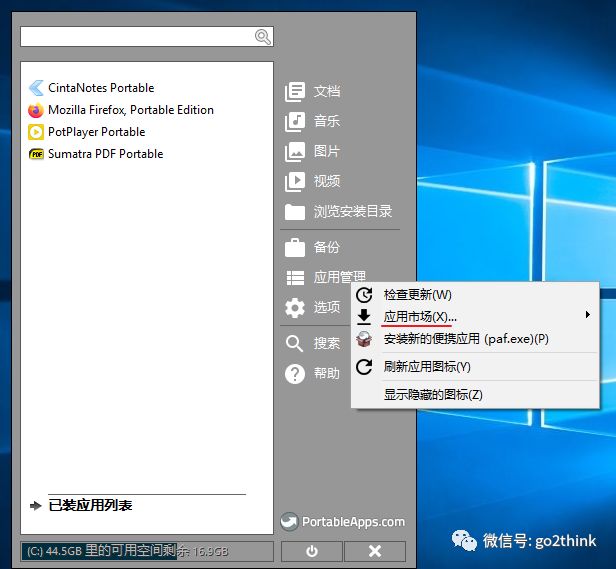
Task: Click the clock icon beside 检查更新
Action: tap(364, 295)
